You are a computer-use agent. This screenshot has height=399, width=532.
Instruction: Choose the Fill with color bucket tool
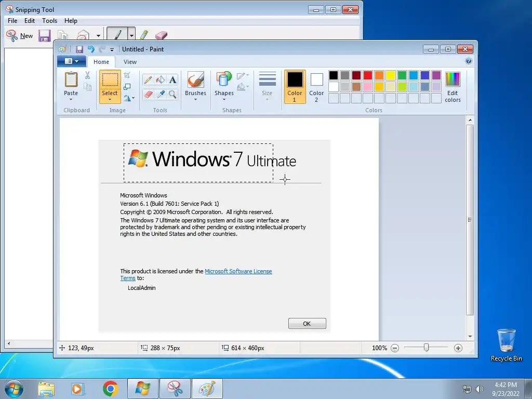coord(161,79)
